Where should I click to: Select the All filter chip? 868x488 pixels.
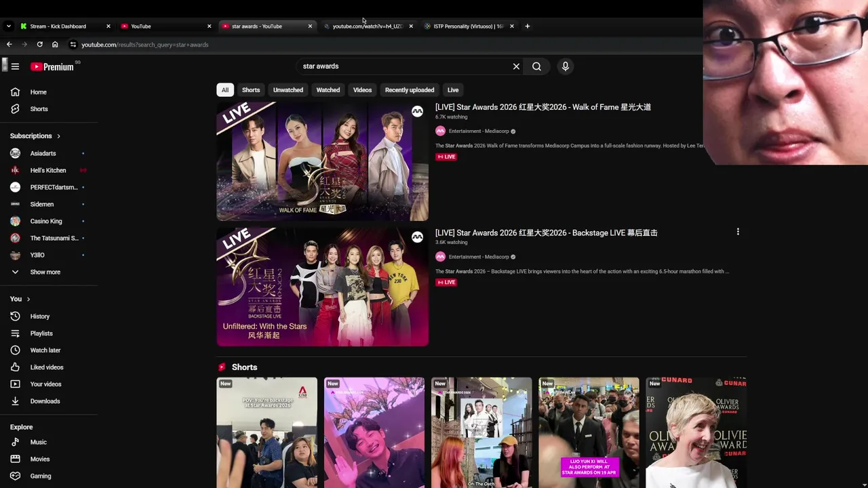coord(224,90)
